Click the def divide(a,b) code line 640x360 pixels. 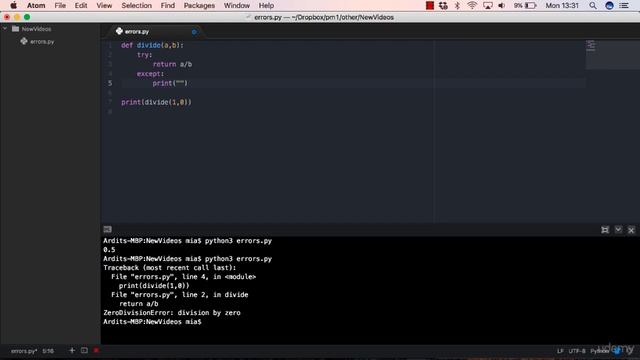pyautogui.click(x=152, y=45)
